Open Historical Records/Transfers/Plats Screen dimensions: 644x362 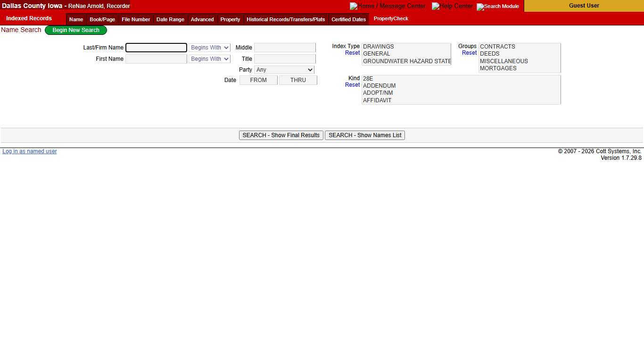click(285, 19)
